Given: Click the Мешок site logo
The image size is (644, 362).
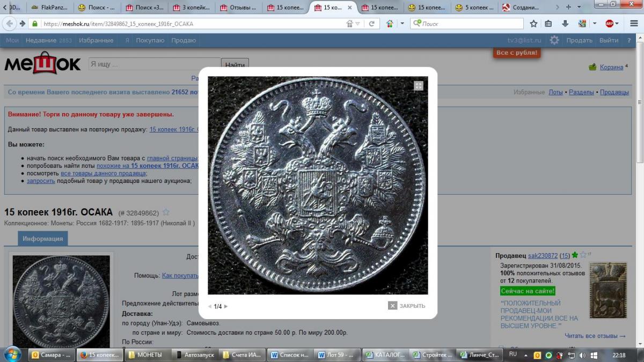Looking at the screenshot, I should [x=42, y=63].
